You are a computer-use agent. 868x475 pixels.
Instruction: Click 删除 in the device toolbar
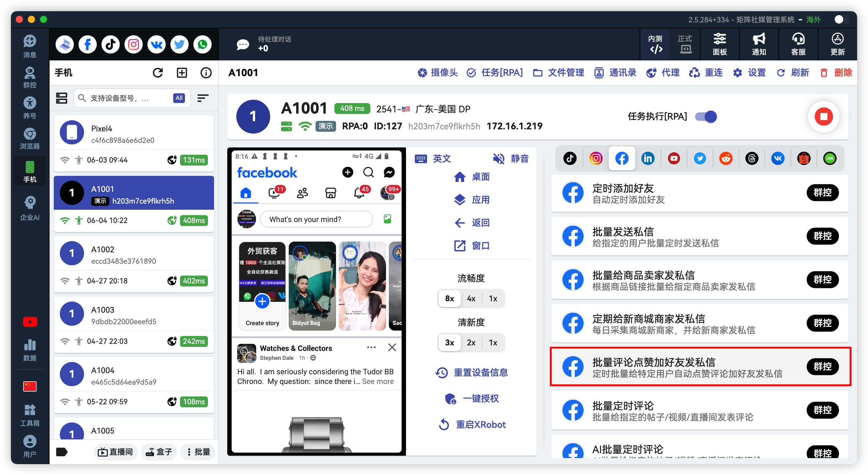click(x=836, y=73)
